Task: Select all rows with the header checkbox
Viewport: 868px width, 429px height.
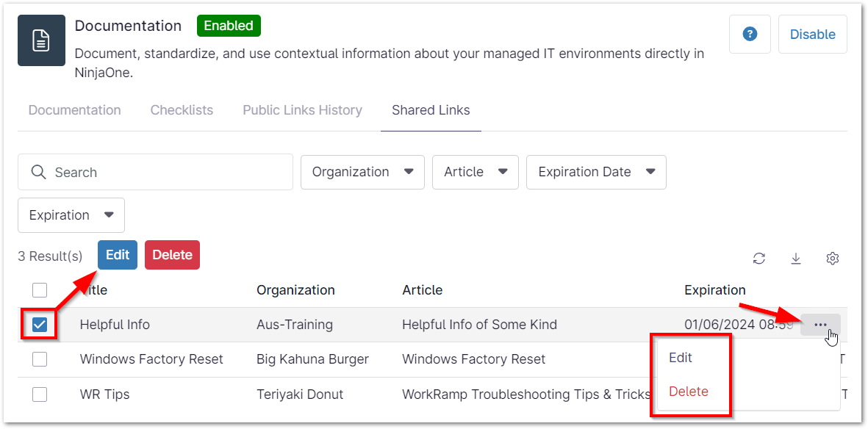Action: click(39, 290)
